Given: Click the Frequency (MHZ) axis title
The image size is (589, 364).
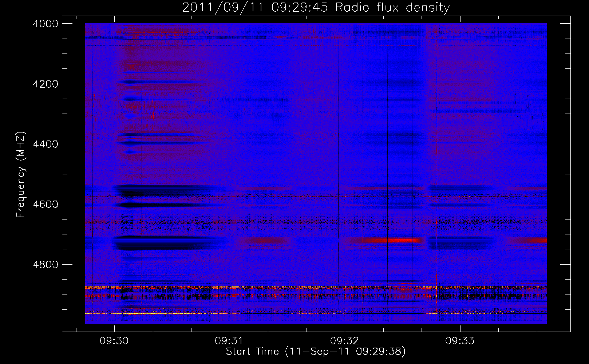Looking at the screenshot, I should 21,175.
